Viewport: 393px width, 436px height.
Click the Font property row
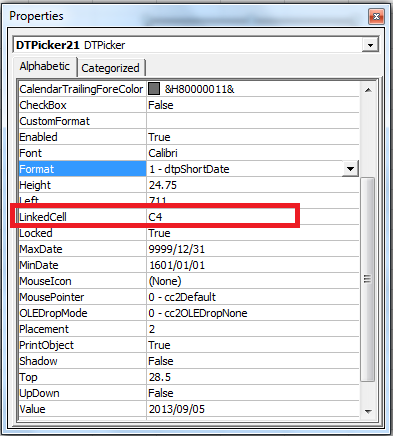tap(189, 153)
